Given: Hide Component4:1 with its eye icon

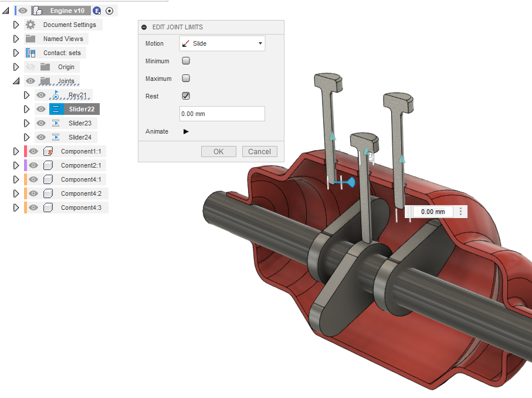Looking at the screenshot, I should (x=33, y=179).
